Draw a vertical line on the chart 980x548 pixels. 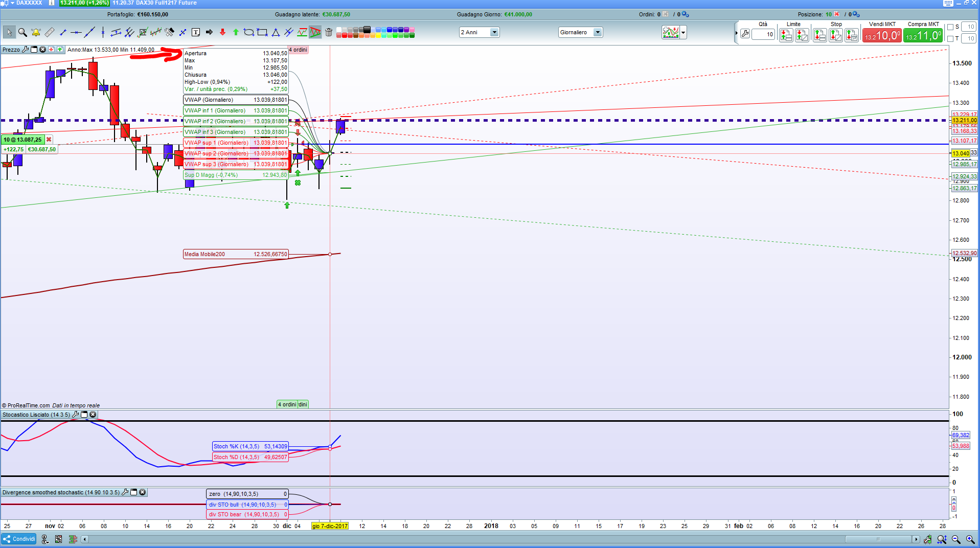tap(103, 32)
